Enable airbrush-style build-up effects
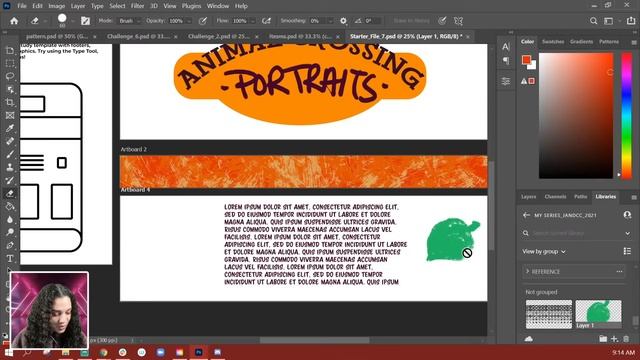The image size is (640, 360). pos(267,21)
